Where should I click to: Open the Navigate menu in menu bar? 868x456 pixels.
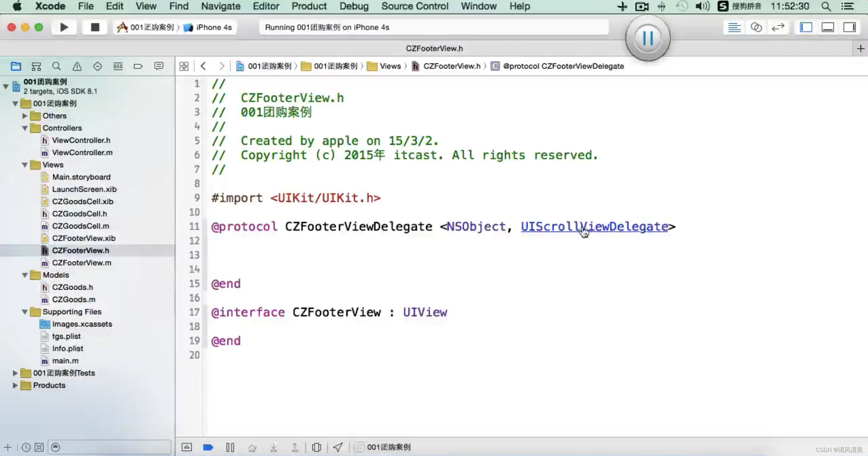(221, 6)
